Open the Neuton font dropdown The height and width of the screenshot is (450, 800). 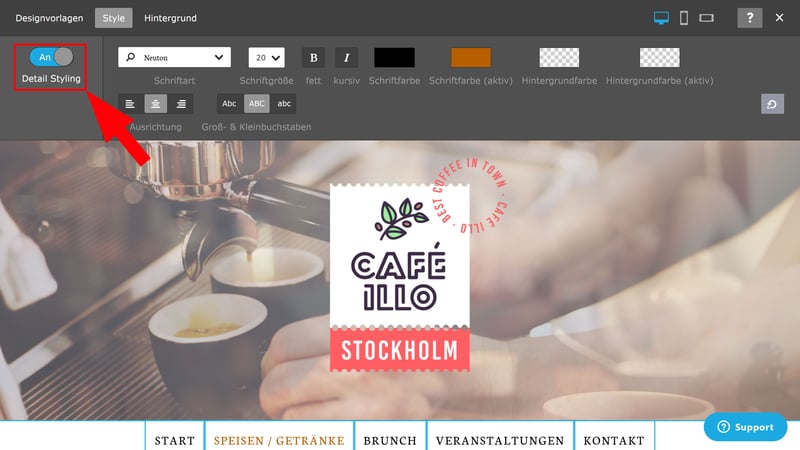[174, 58]
